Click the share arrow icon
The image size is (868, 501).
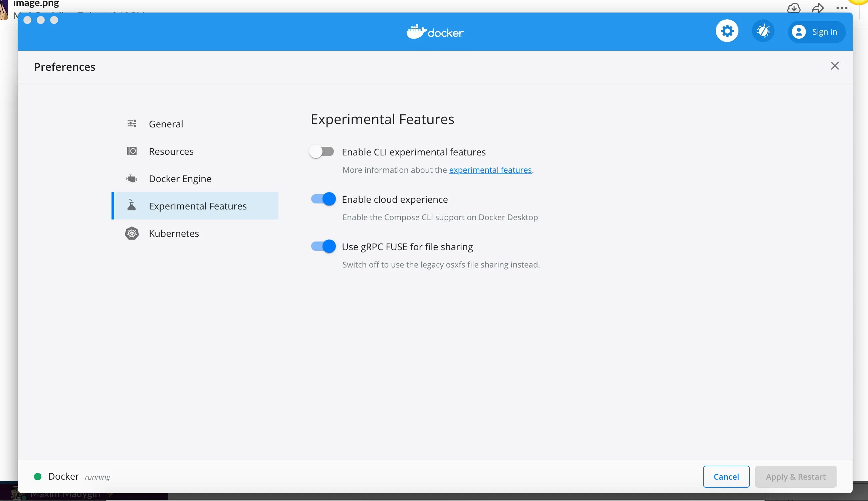[818, 8]
